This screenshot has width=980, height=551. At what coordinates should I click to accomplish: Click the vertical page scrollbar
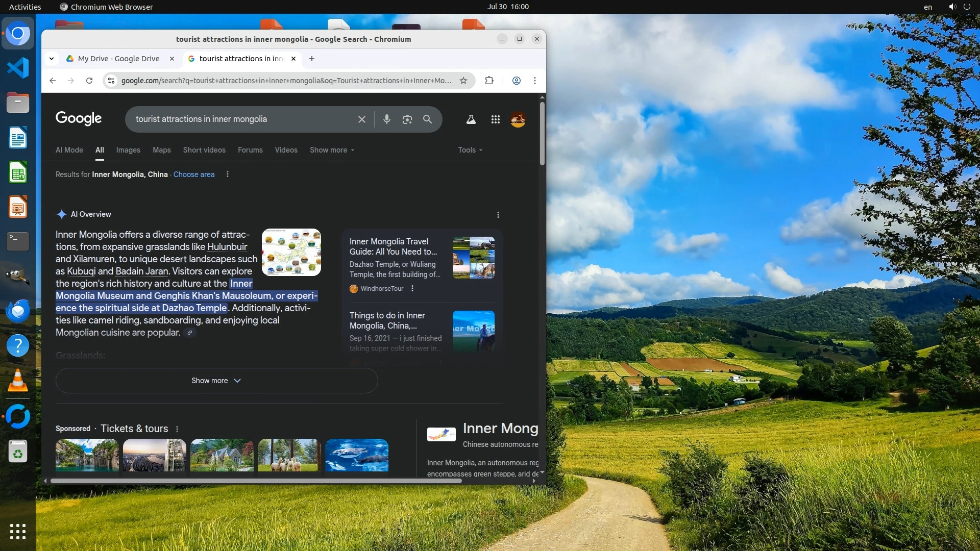pyautogui.click(x=542, y=134)
